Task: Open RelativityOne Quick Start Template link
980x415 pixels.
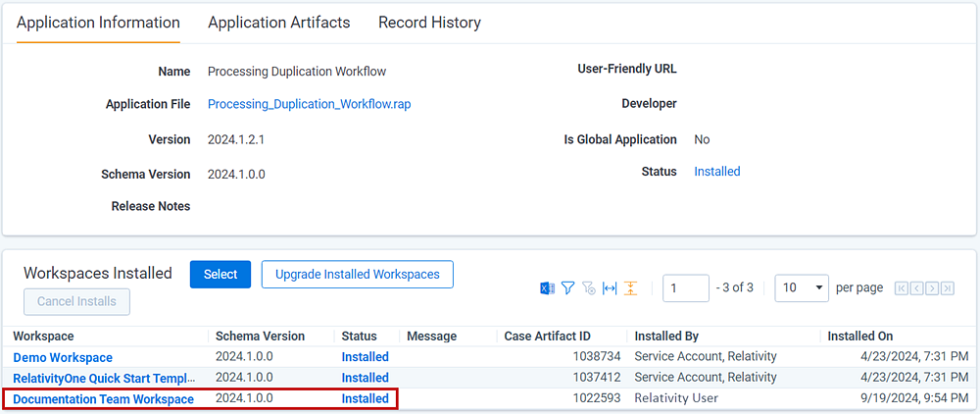Action: pos(105,378)
